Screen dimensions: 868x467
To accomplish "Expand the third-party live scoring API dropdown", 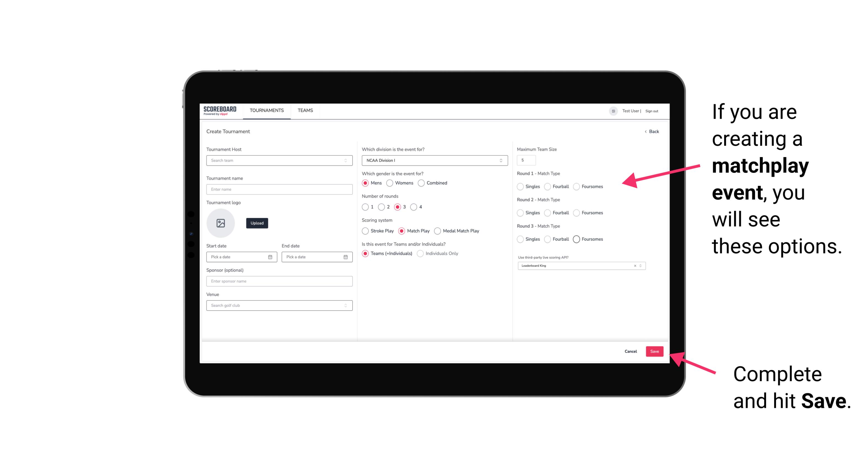I will click(x=640, y=265).
